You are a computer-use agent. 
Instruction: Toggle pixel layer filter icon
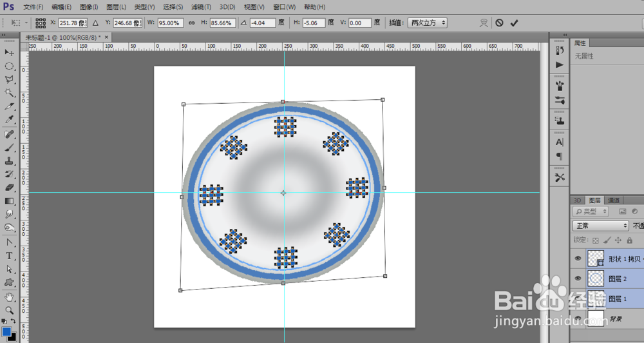pyautogui.click(x=623, y=211)
